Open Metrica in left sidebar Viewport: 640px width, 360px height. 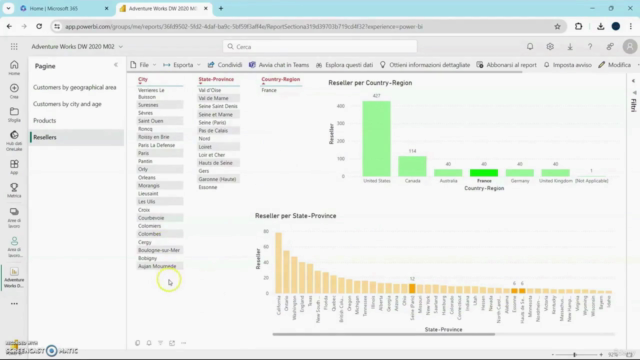(x=14, y=190)
